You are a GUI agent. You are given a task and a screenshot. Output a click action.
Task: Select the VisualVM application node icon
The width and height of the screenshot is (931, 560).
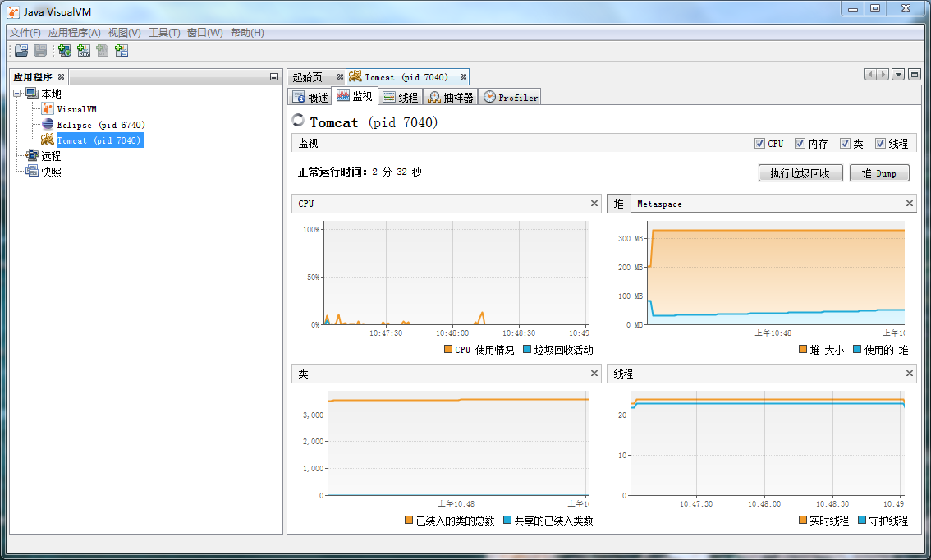(48, 108)
